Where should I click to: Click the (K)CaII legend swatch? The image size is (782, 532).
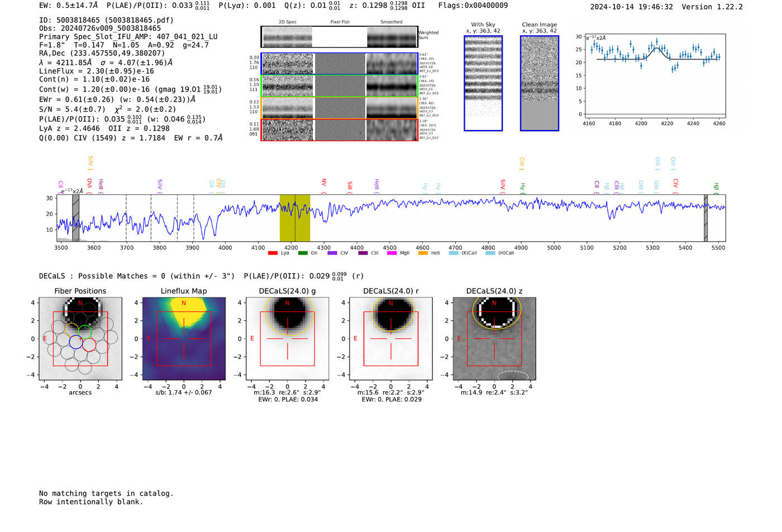454,253
